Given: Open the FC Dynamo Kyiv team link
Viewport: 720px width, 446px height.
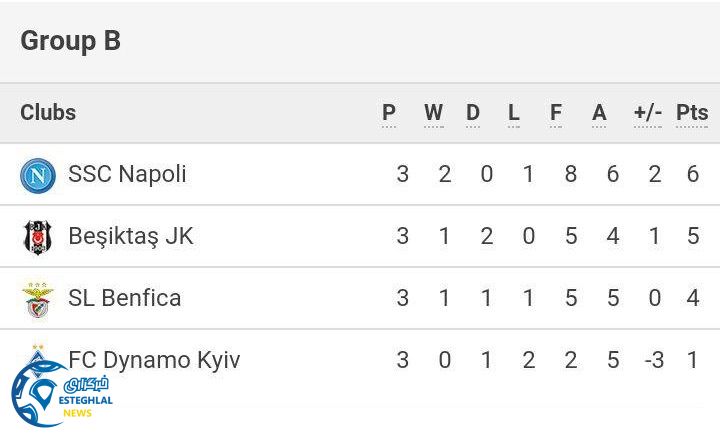Looking at the screenshot, I should click(155, 360).
